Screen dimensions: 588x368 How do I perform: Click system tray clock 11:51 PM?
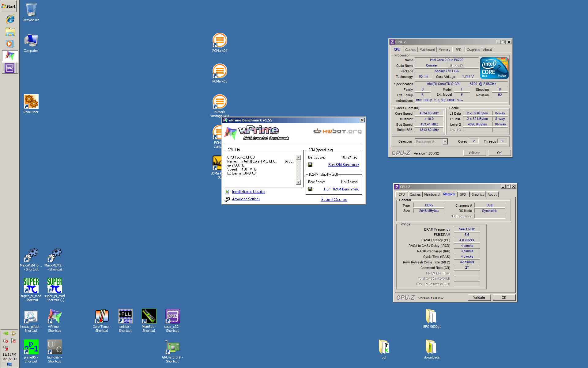pyautogui.click(x=9, y=355)
